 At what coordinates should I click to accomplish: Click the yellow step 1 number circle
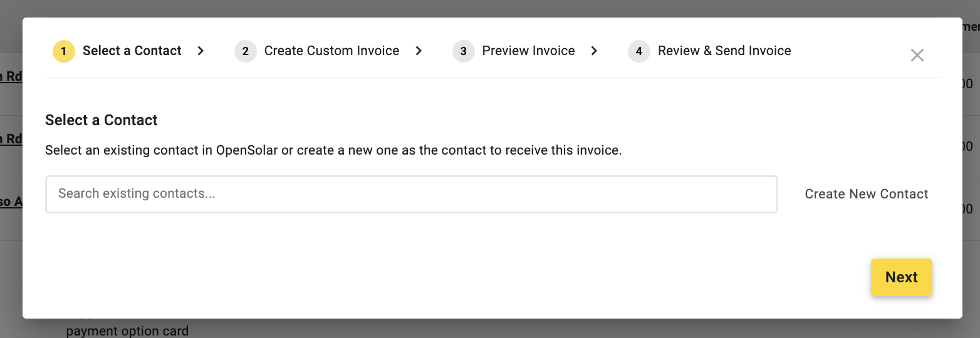[63, 51]
